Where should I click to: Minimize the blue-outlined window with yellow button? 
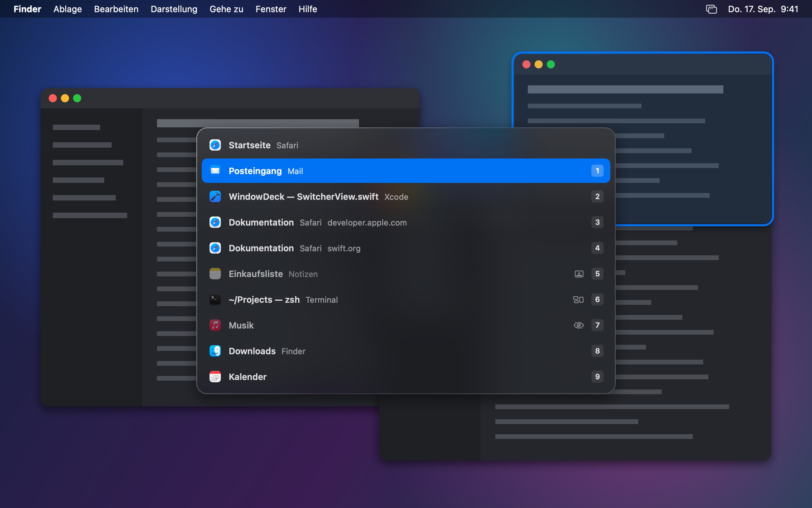(539, 64)
